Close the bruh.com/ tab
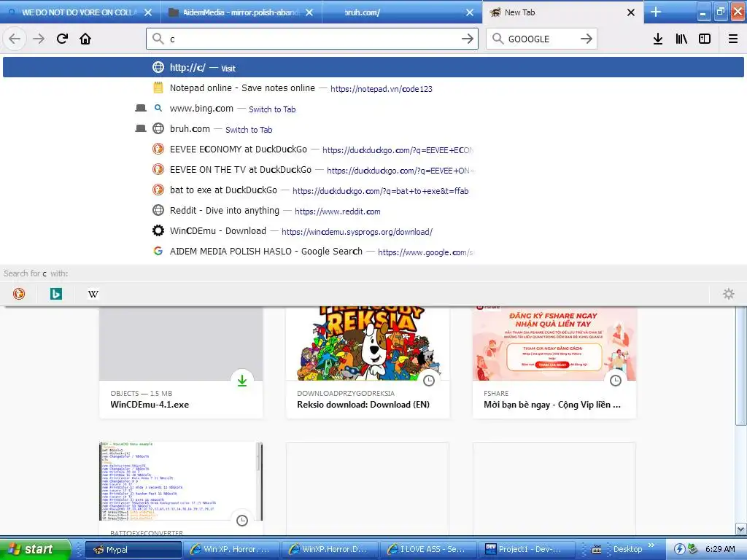 (470, 12)
